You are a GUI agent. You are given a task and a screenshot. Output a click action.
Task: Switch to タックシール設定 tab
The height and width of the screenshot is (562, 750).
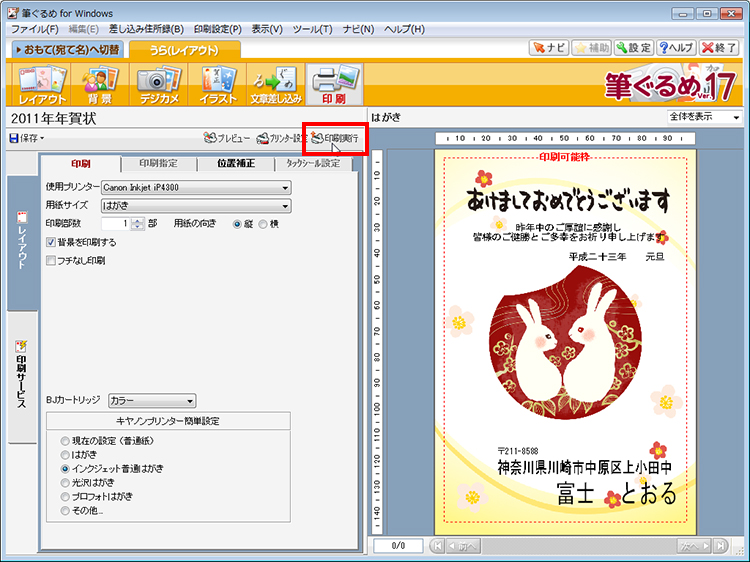(x=313, y=164)
